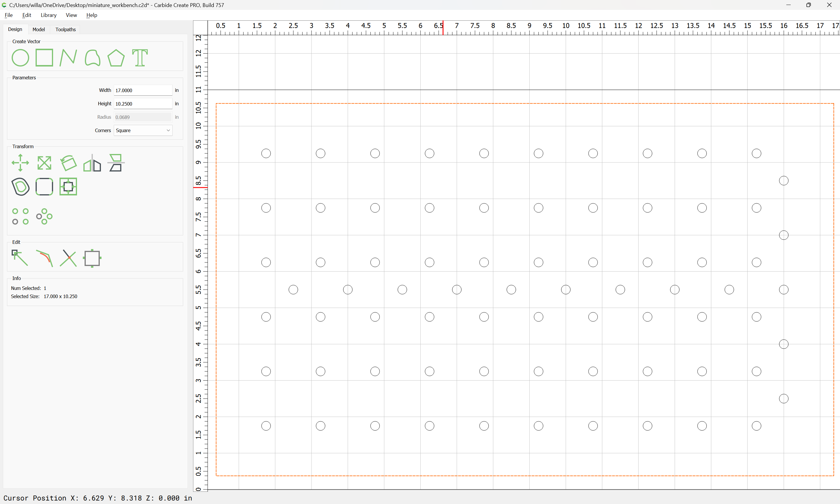This screenshot has height=504, width=840.
Task: Open the View menu
Action: tap(71, 15)
